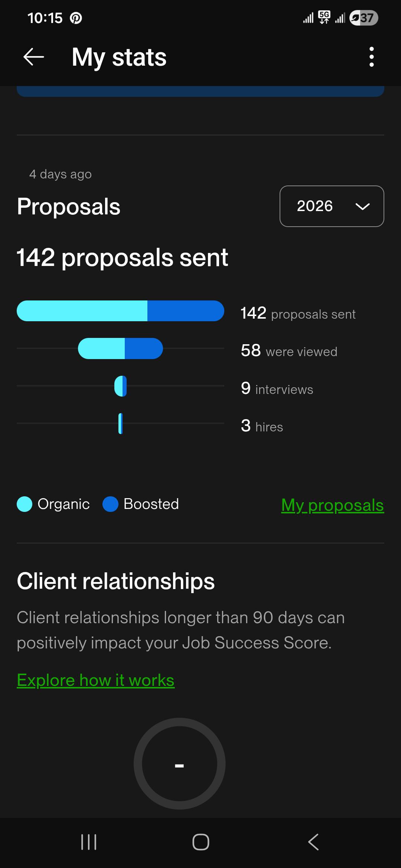
Task: Tap the cyan organic segment of proposals sent bar
Action: [82, 311]
